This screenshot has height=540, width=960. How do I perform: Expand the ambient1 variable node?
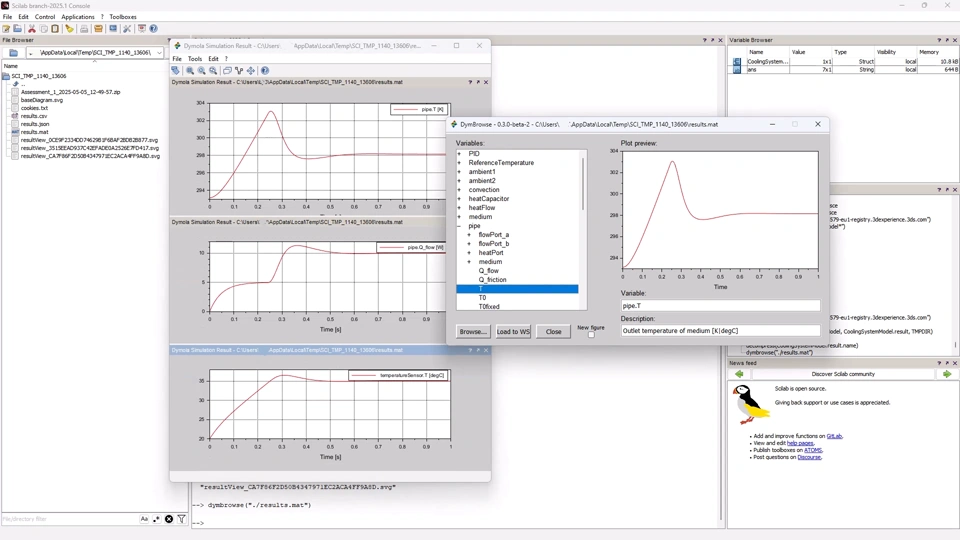[x=459, y=172]
